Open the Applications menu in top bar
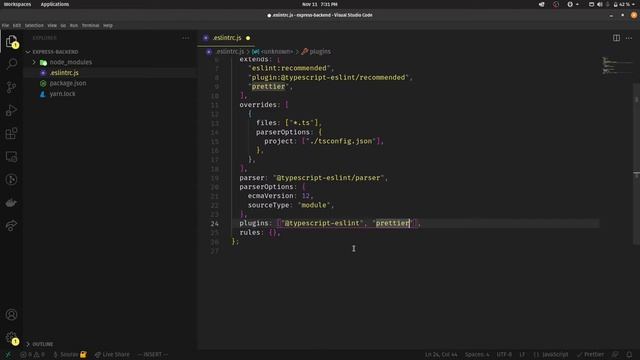Viewport: 640px width, 360px height. (x=55, y=4)
